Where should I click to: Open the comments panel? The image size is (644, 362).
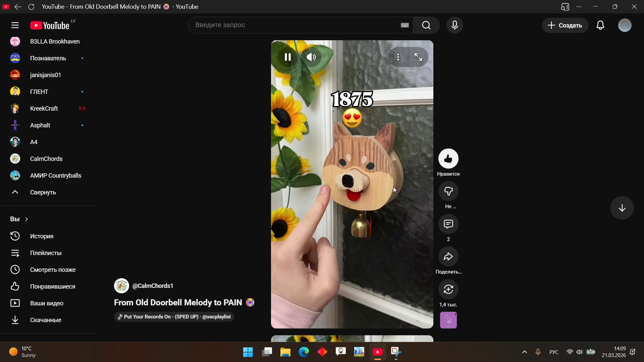[x=448, y=224]
